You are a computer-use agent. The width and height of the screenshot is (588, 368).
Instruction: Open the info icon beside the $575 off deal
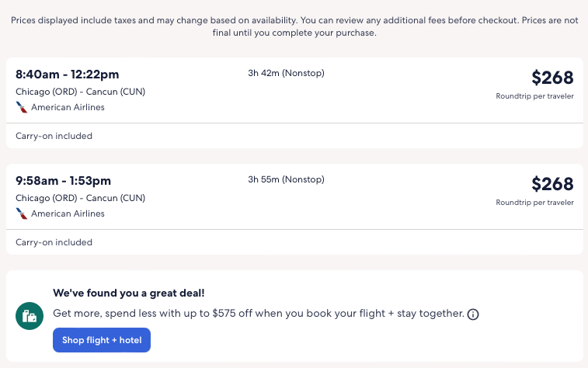tap(473, 314)
